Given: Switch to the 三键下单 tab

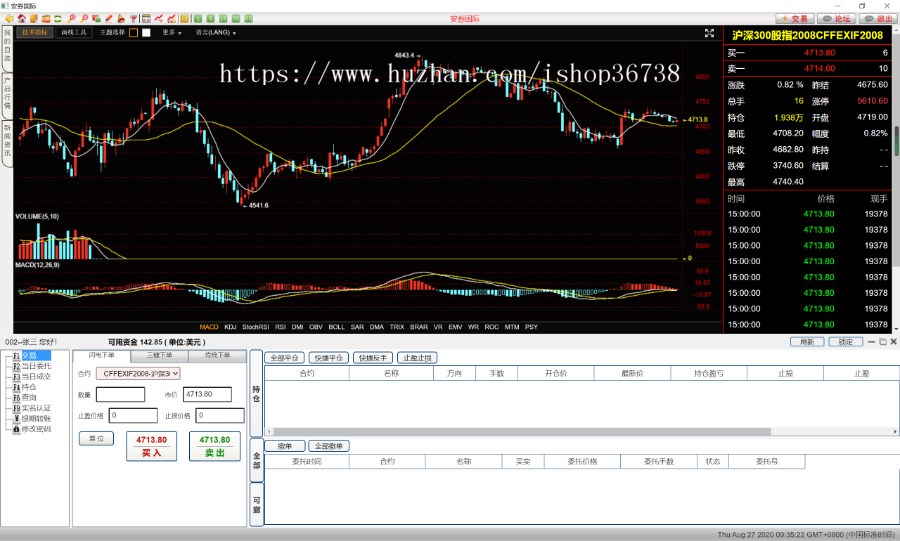Looking at the screenshot, I should 159,355.
